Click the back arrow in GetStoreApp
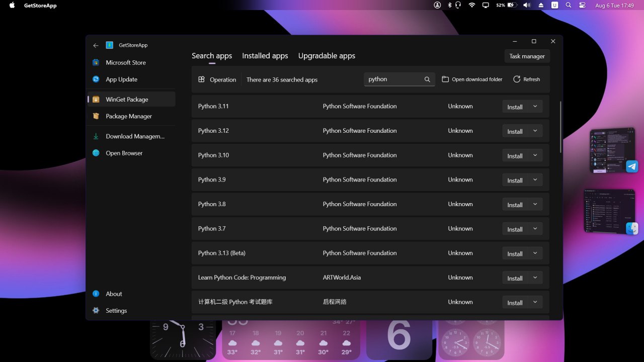 96,45
